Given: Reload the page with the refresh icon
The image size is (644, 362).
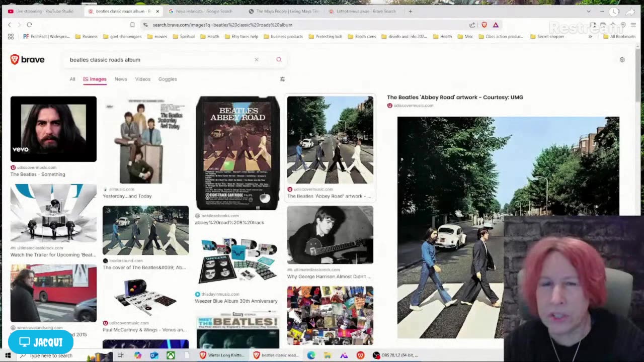Looking at the screenshot, I should 30,25.
